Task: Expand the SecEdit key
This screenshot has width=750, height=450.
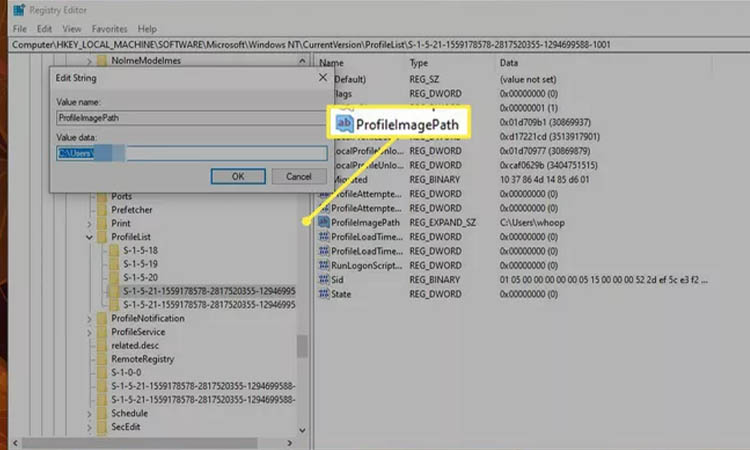Action: (89, 427)
